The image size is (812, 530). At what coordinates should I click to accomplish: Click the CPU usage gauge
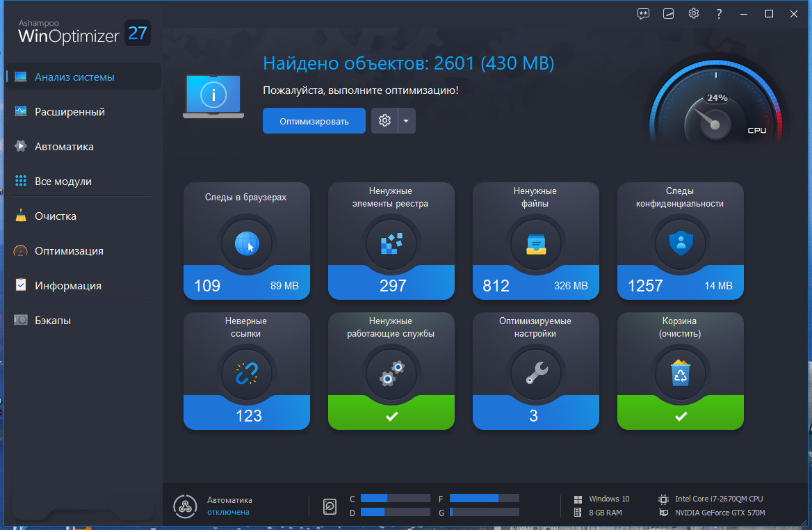click(x=717, y=106)
